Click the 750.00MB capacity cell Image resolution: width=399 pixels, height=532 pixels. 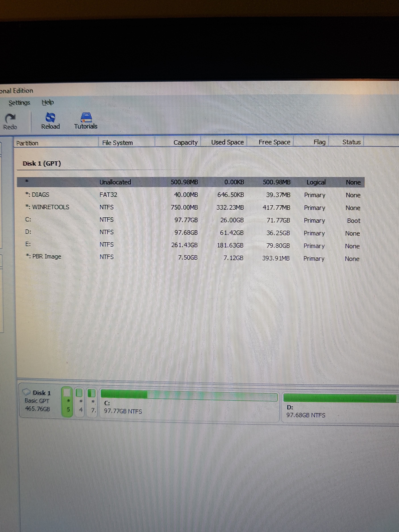184,207
